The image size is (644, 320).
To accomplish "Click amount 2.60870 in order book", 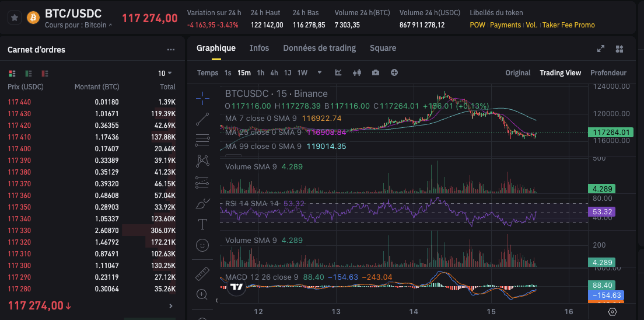I will click(x=107, y=230).
